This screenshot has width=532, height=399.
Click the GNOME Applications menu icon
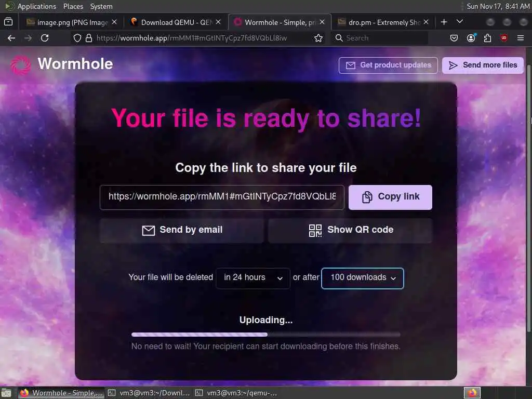coord(9,6)
